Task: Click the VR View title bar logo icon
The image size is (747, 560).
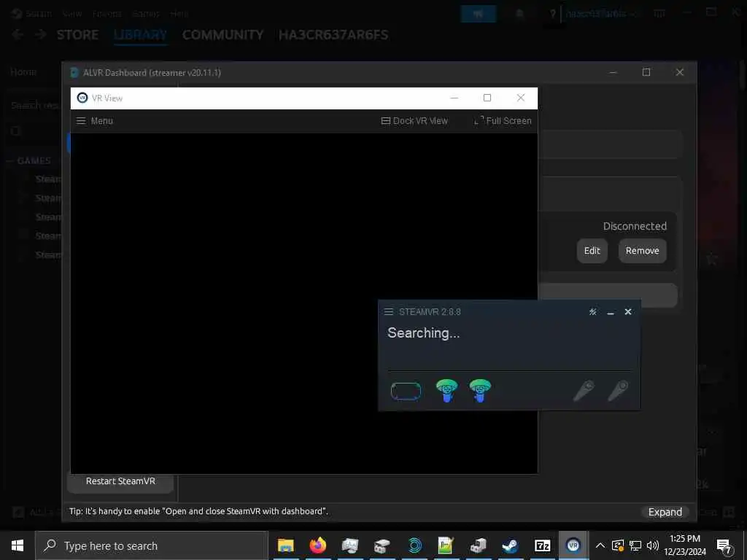Action: (82, 98)
